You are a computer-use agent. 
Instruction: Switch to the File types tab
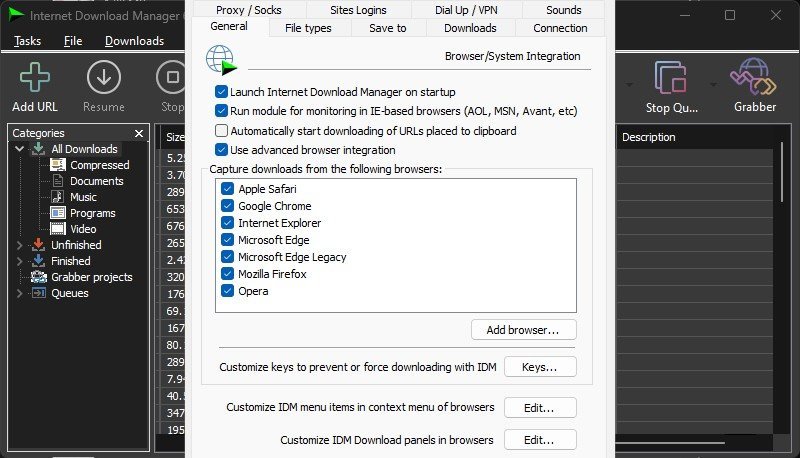coord(308,28)
